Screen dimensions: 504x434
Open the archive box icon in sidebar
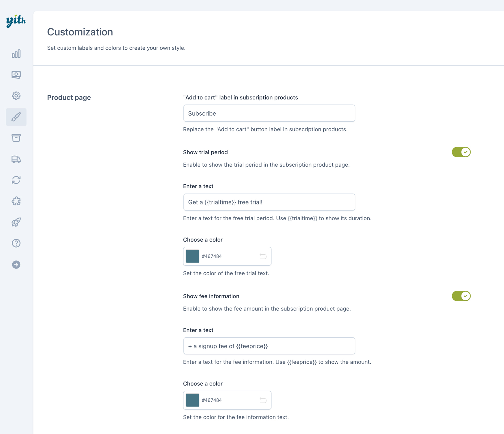pyautogui.click(x=16, y=138)
